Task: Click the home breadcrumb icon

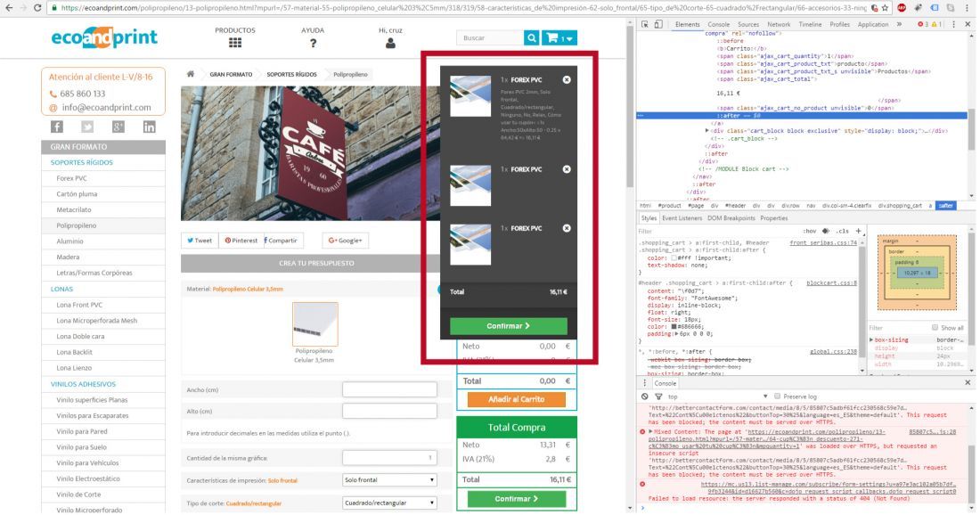Action: click(191, 74)
